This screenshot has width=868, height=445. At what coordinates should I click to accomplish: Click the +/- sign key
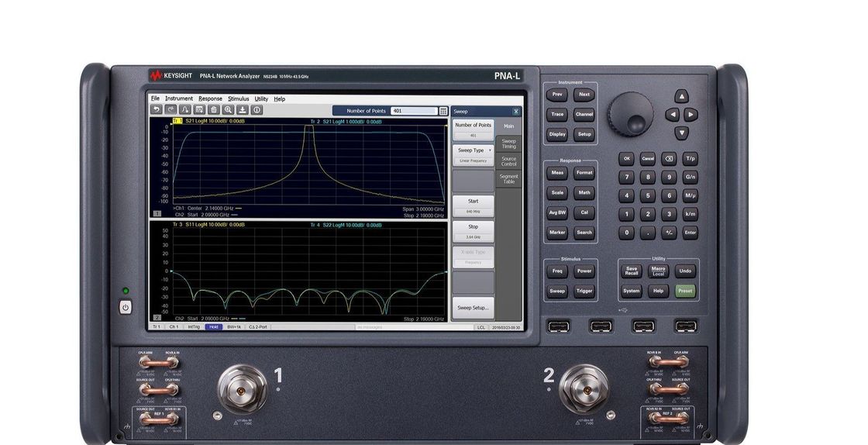pyautogui.click(x=669, y=233)
